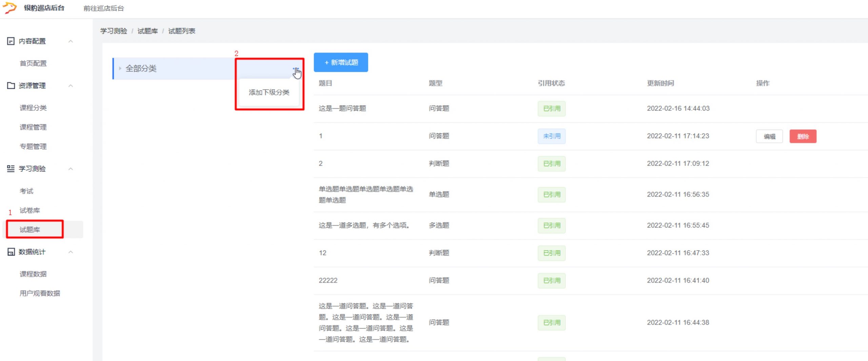Click the 学习测验 list icon
Image resolution: width=868 pixels, height=361 pixels.
(11, 169)
